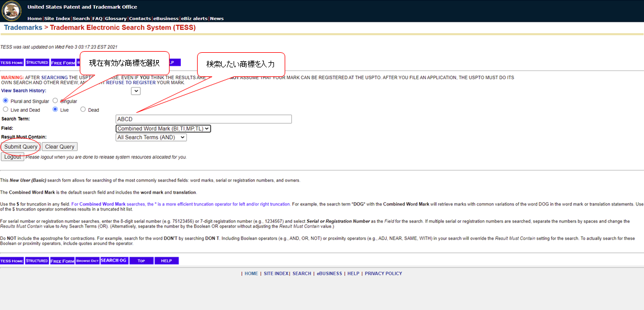Screen dimensions: 644x310
Task: Select the Singular radio button
Action: (55, 101)
